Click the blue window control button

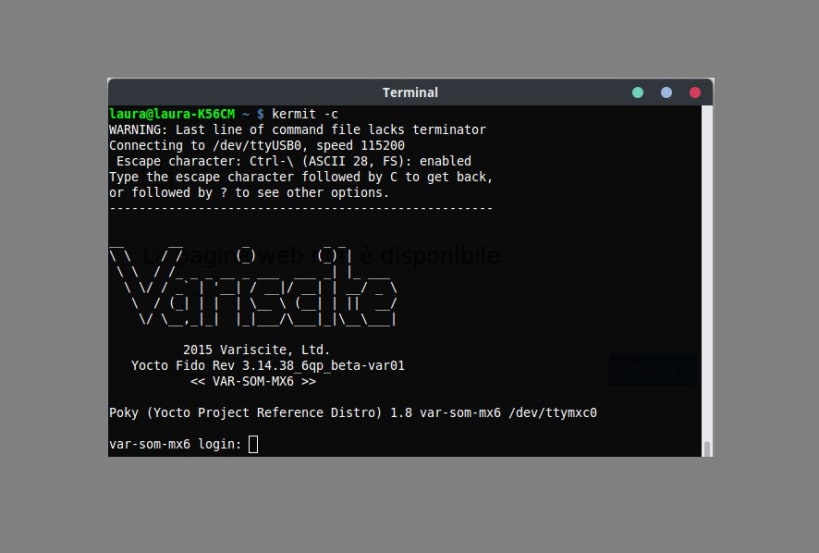pyautogui.click(x=666, y=92)
